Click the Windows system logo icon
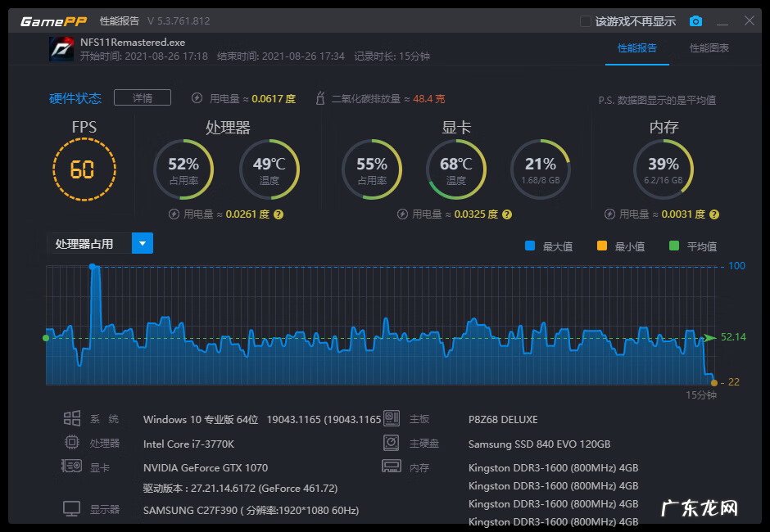This screenshot has height=532, width=770. click(72, 418)
